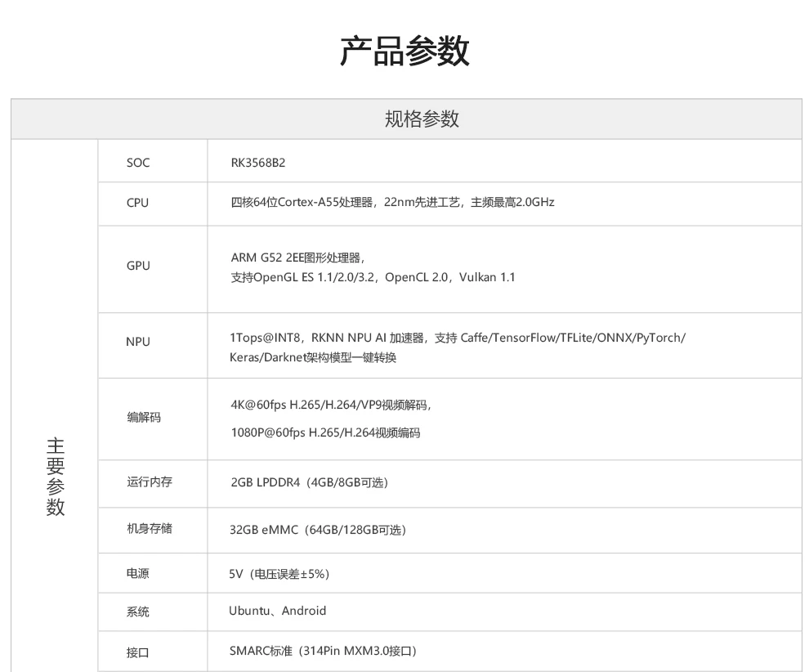
Task: Select the 电源 row label
Action: click(x=137, y=574)
